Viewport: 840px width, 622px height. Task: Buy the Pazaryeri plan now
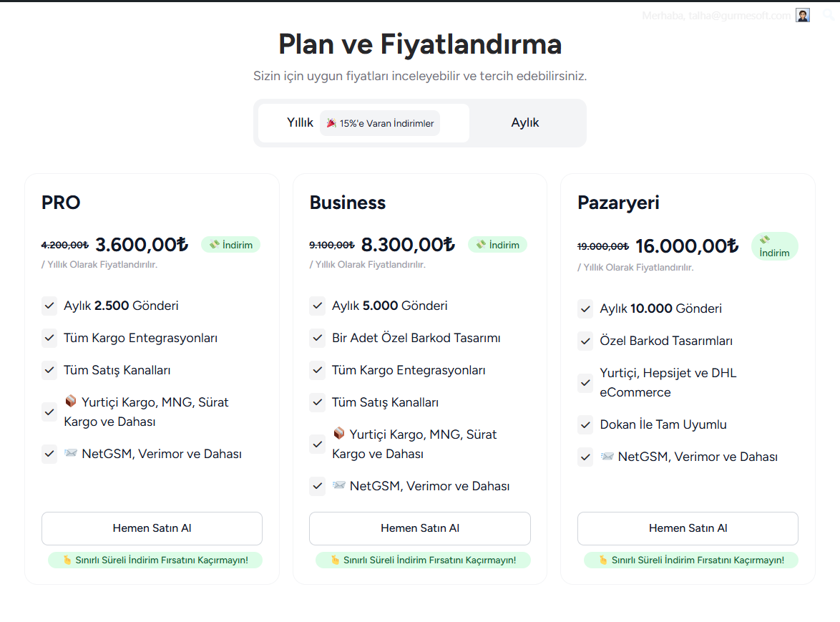click(x=688, y=528)
